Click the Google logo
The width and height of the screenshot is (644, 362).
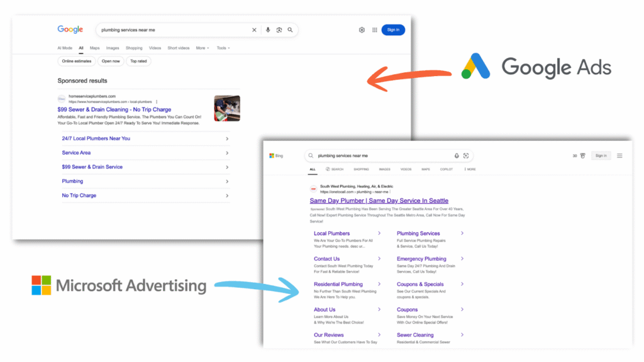pos(70,30)
